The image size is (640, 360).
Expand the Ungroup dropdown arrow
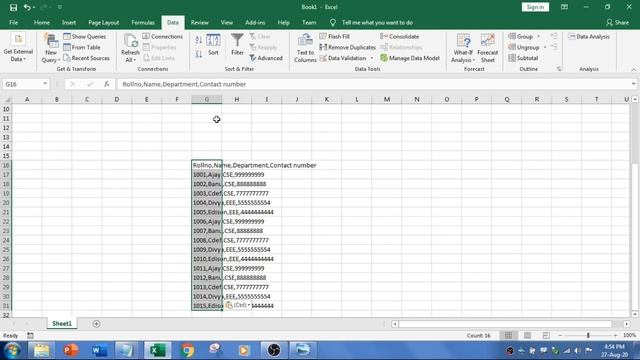[545, 47]
